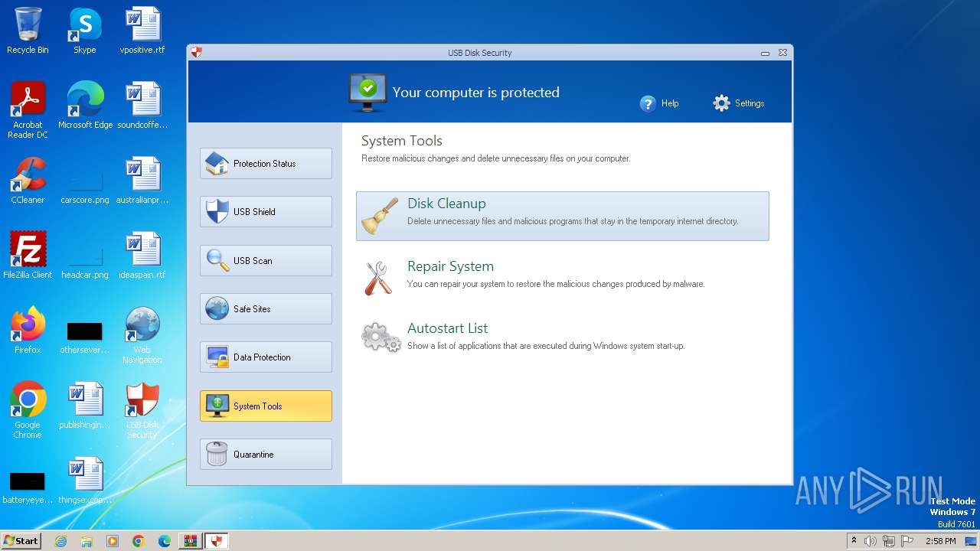Viewport: 980px width, 551px height.
Task: Select Web Navigation desktop shortcut
Action: pyautogui.click(x=142, y=335)
